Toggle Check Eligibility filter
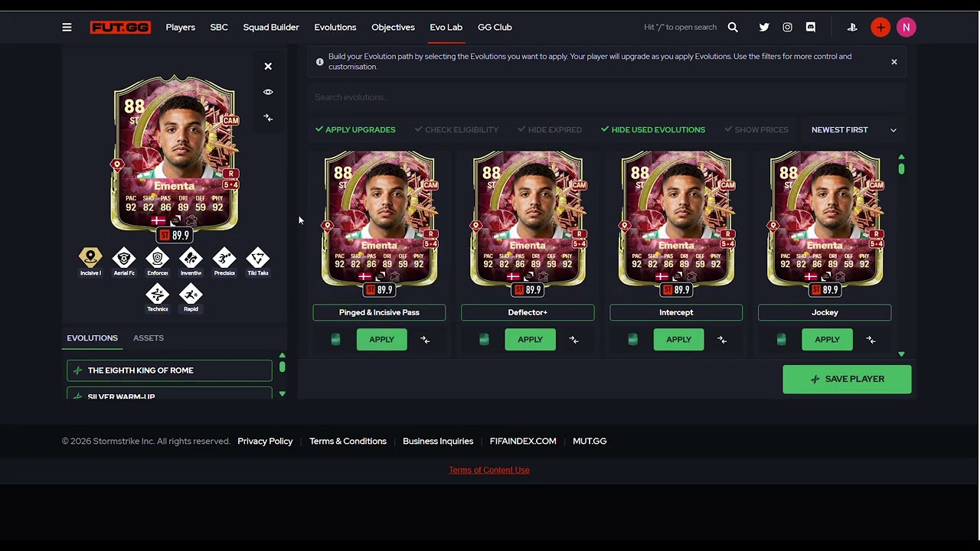980x551 pixels. point(456,130)
